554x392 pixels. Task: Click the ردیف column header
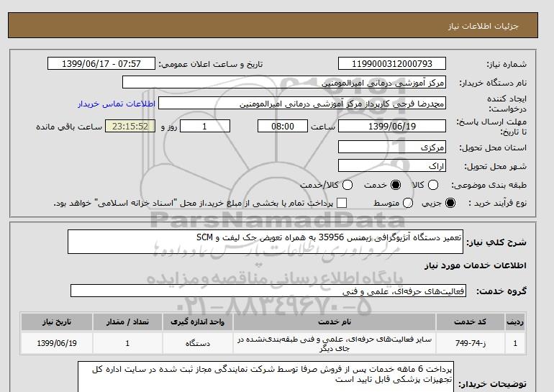(515, 322)
